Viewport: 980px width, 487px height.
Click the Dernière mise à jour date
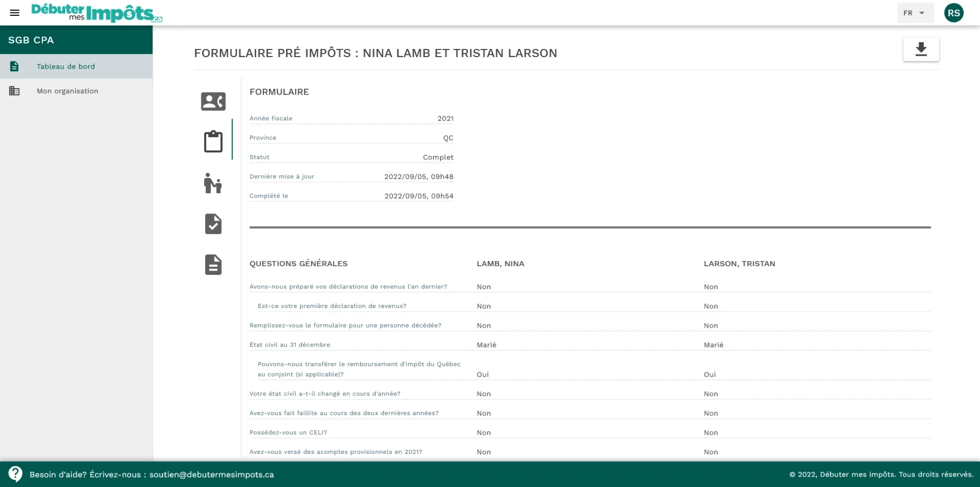point(419,177)
